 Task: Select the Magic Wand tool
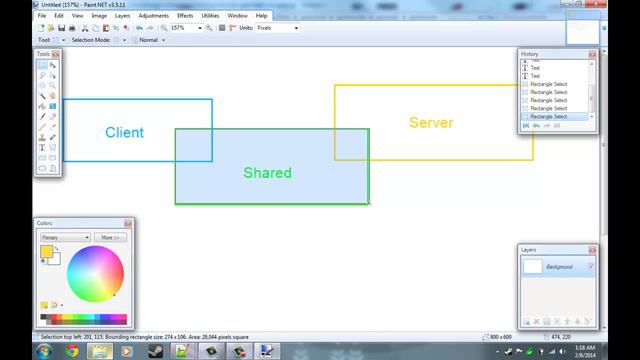click(42, 96)
